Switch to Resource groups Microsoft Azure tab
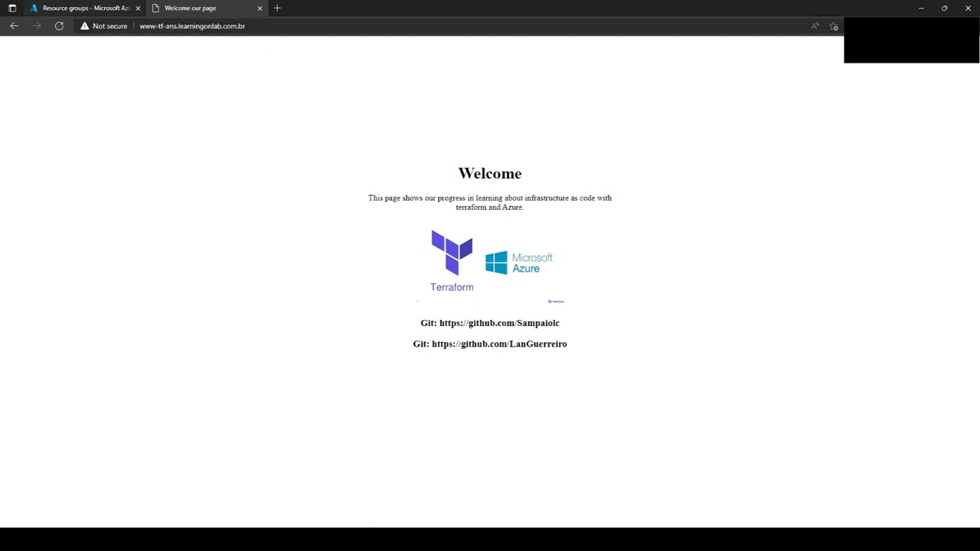This screenshot has width=980, height=551. tap(85, 8)
